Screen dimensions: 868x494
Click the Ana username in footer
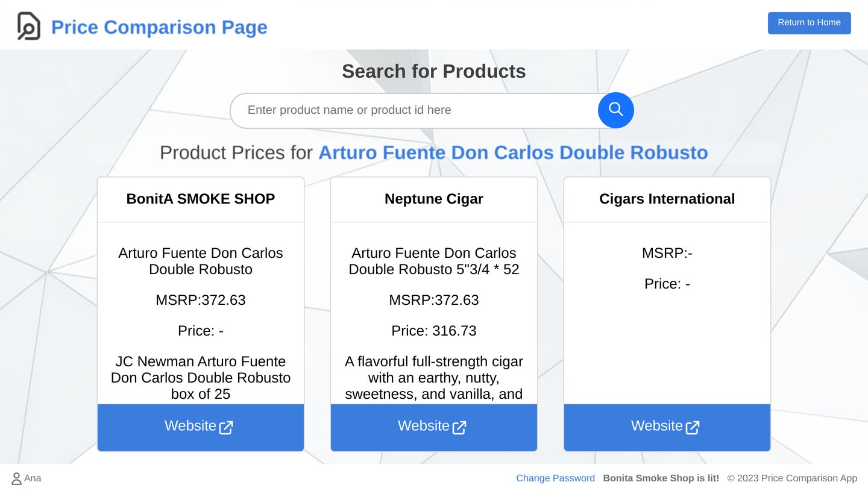pyautogui.click(x=33, y=478)
